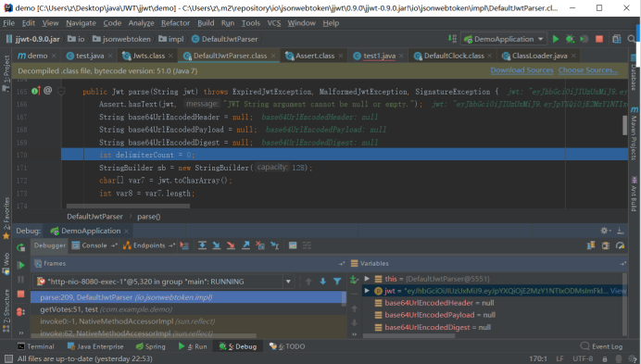Open the TODO tool window button
This screenshot has height=364, width=641.
click(287, 346)
